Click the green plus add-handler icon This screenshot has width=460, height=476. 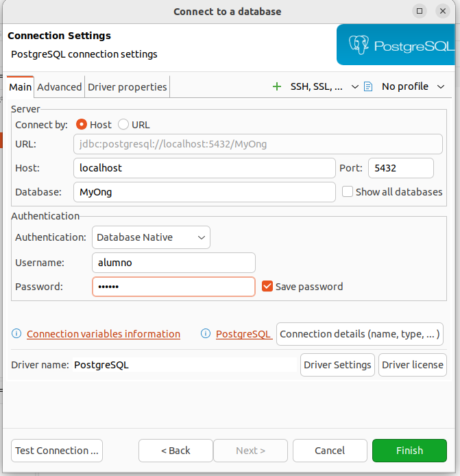pyautogui.click(x=277, y=86)
